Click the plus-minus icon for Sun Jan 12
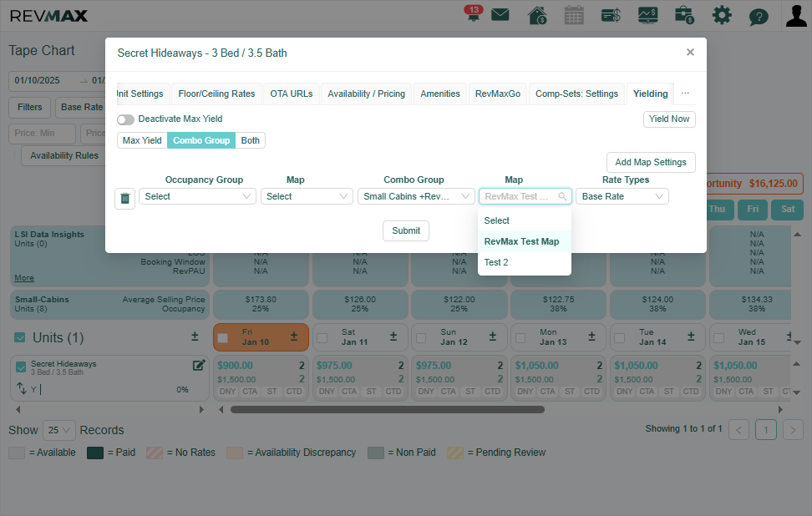Image resolution: width=812 pixels, height=516 pixels. pos(493,336)
